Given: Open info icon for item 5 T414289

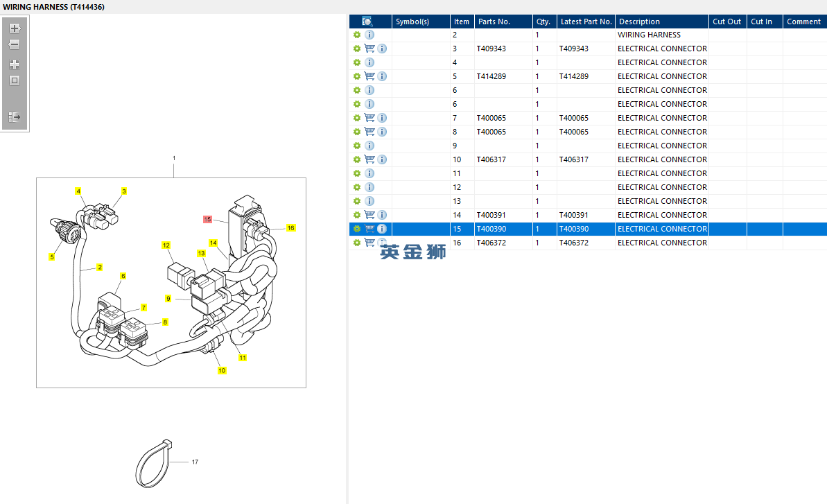Looking at the screenshot, I should (383, 76).
